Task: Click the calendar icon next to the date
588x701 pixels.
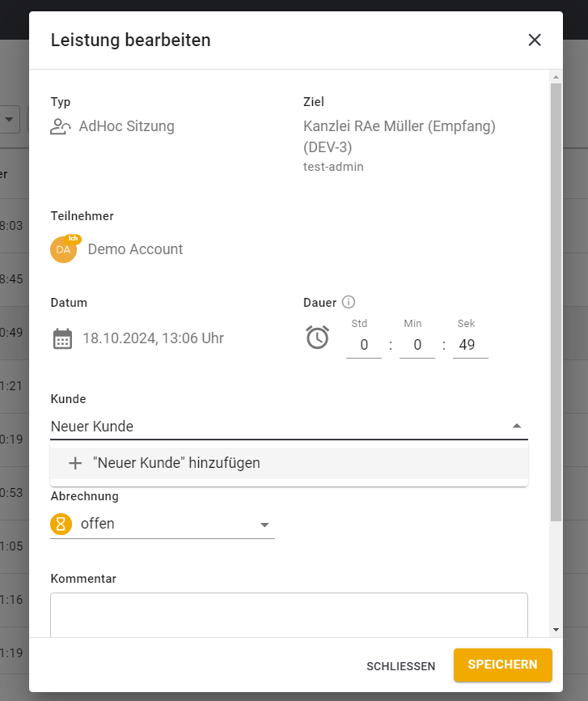Action: (61, 339)
